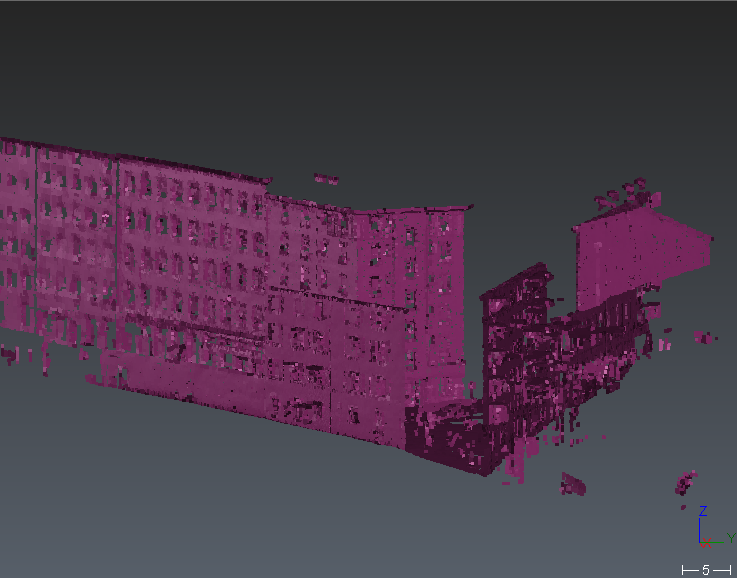Pick the dark narrow tower facade

515,350
